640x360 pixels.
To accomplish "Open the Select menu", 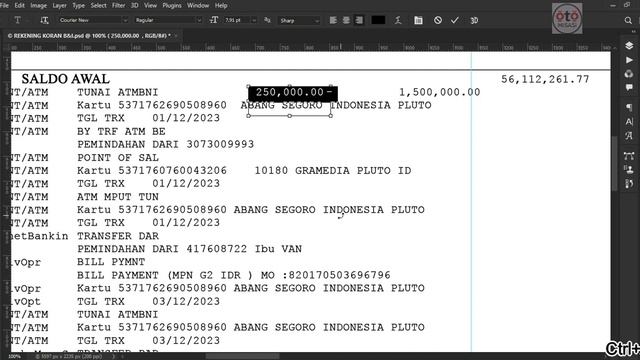I will 98,5.
